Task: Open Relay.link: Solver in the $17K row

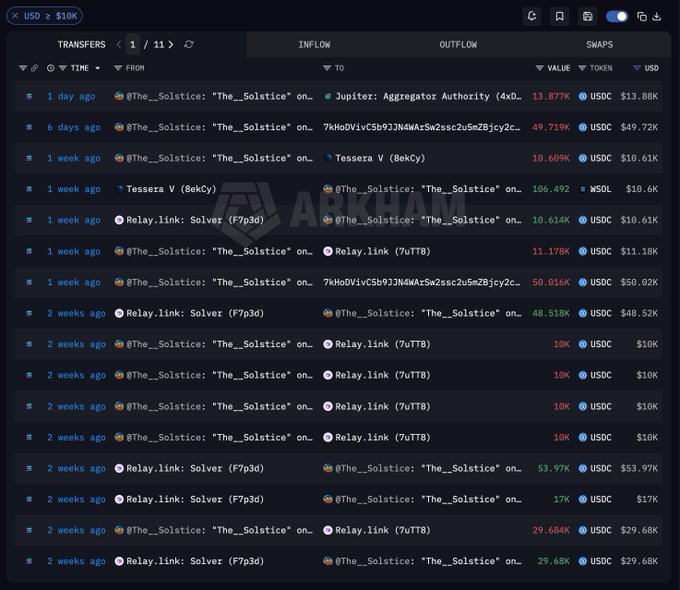Action: (x=195, y=499)
